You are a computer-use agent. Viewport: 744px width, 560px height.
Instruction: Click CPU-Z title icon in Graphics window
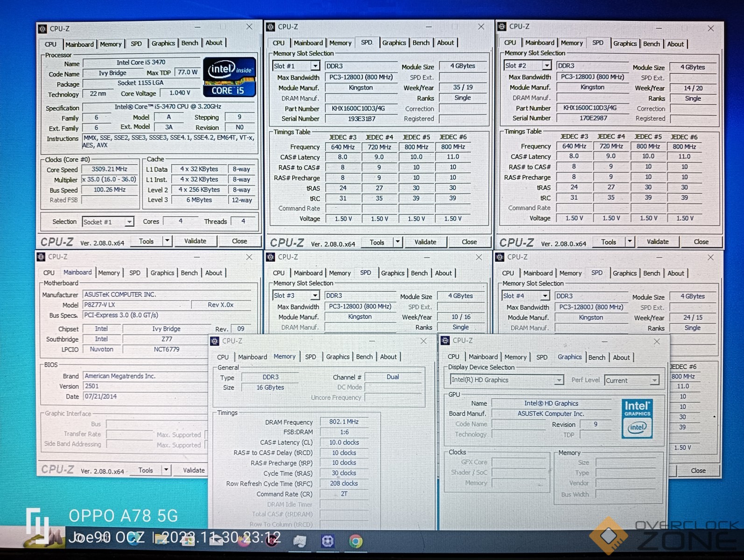tap(445, 341)
